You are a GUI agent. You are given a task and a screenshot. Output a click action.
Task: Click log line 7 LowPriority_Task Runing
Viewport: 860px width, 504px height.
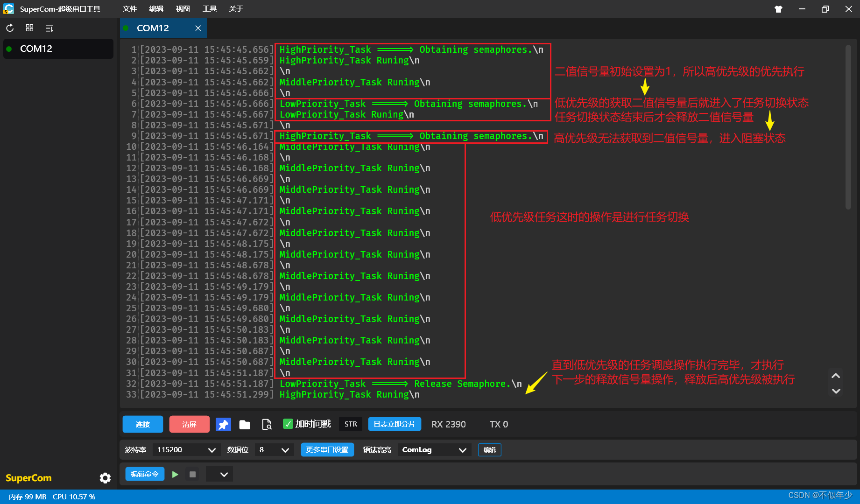coord(346,114)
